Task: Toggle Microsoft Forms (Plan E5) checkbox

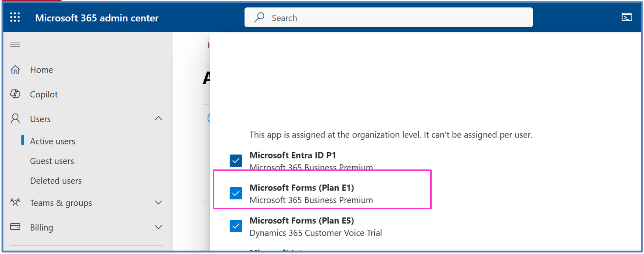Action: coord(236,226)
